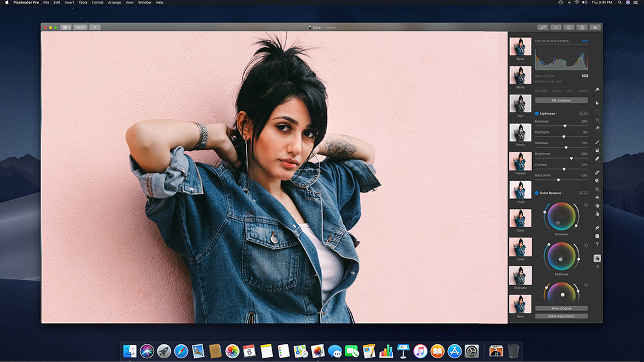The height and width of the screenshot is (362, 644).
Task: Select the Color Fill bucket tool
Action: [597, 150]
